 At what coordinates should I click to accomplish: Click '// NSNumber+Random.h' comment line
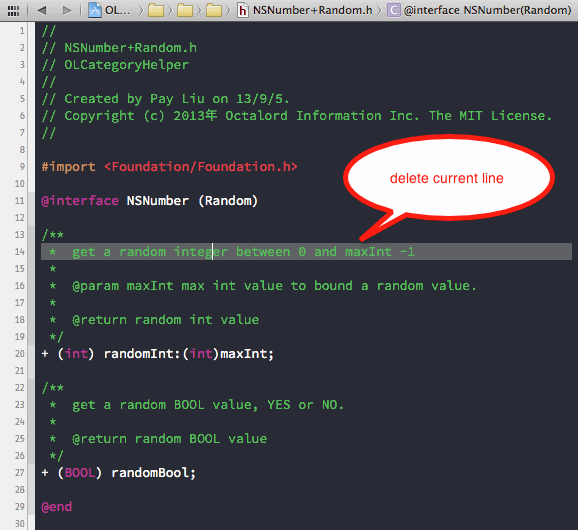point(119,48)
